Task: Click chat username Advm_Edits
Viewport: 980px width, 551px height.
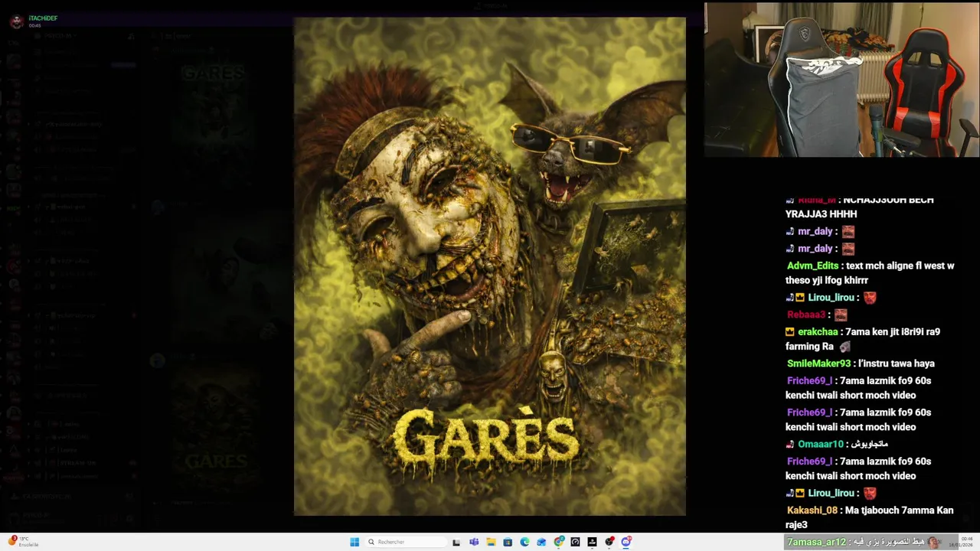Action: 812,266
